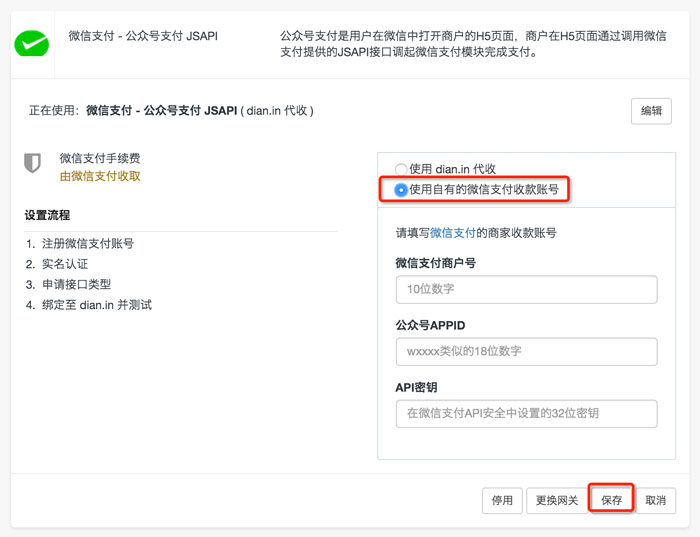
Task: Select step 申请接口类型 in setup list
Action: (x=76, y=284)
